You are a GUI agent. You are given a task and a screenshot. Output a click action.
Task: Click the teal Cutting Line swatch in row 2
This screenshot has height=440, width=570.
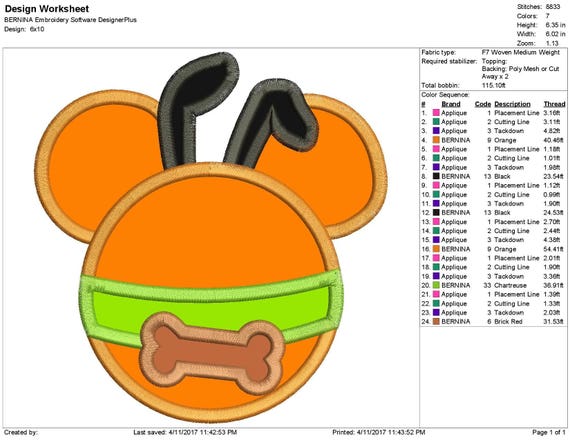click(x=436, y=122)
